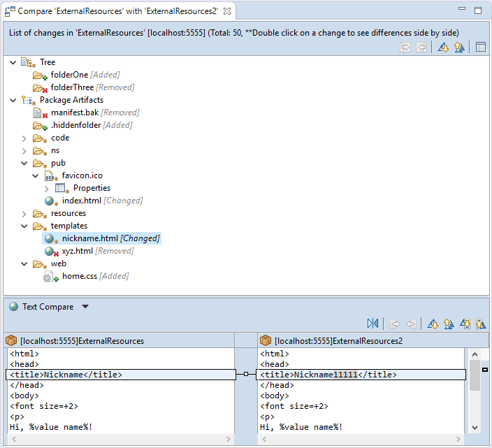Open the Text Compare dropdown arrow

(85, 307)
